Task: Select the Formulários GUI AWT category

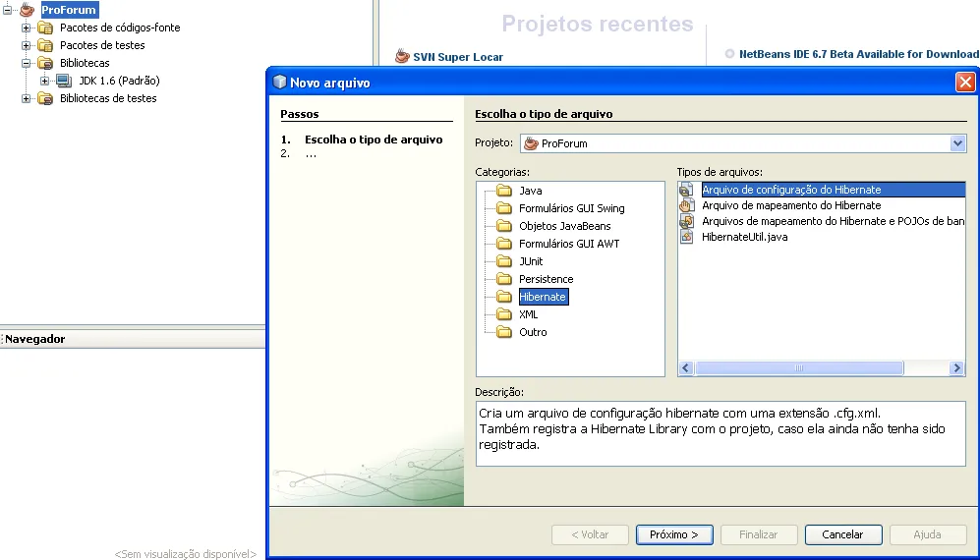Action: [569, 244]
